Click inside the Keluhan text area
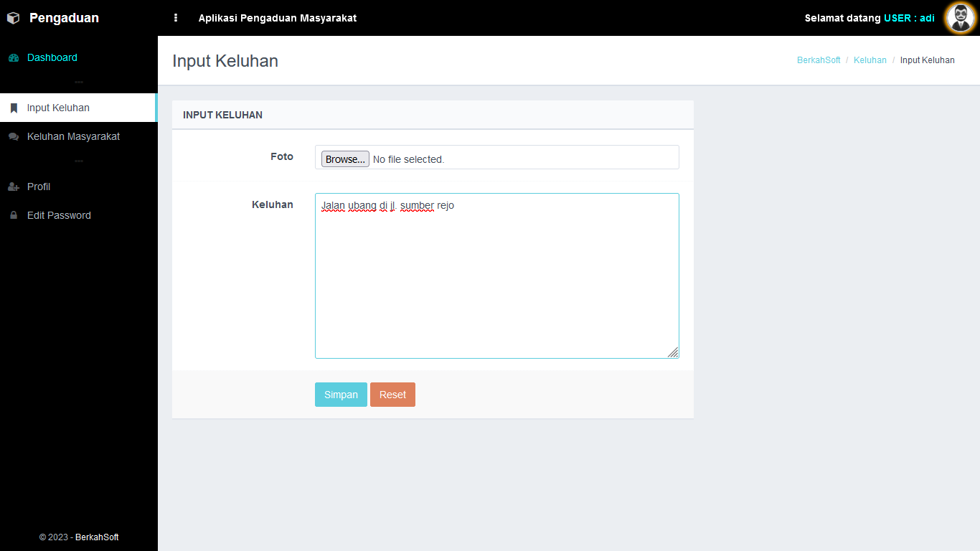980x551 pixels. [x=497, y=275]
